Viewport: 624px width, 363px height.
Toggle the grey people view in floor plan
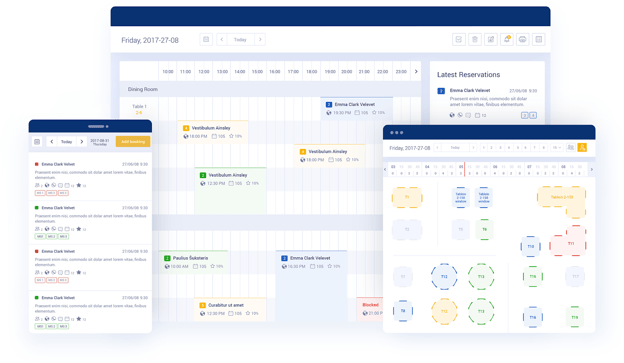(570, 148)
